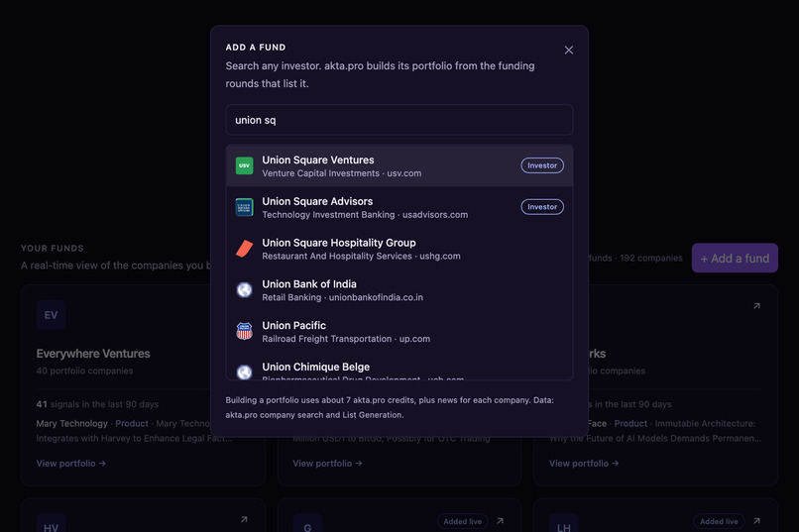Click the Mary Technology signal text

(x=71, y=424)
